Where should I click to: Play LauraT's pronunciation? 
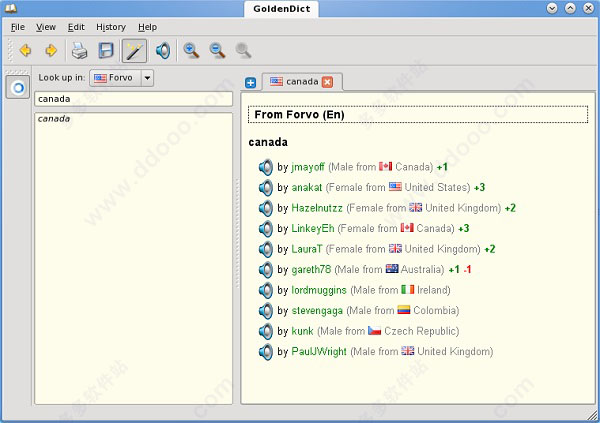coord(266,249)
